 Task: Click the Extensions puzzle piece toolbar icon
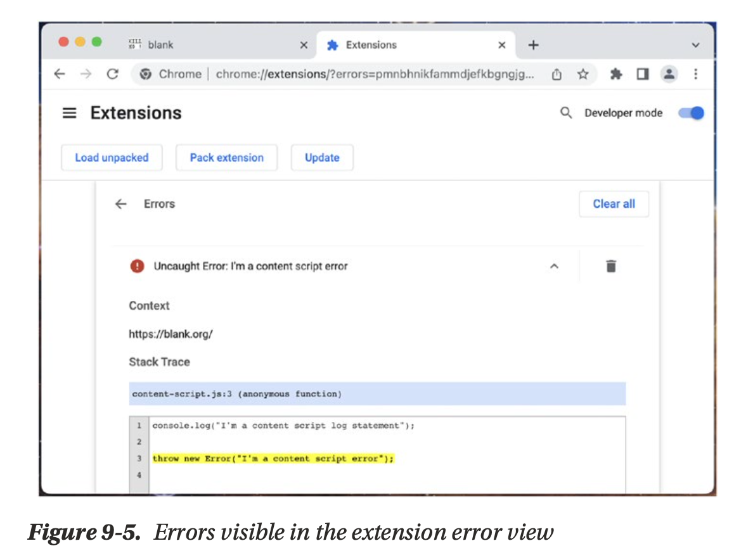[615, 74]
